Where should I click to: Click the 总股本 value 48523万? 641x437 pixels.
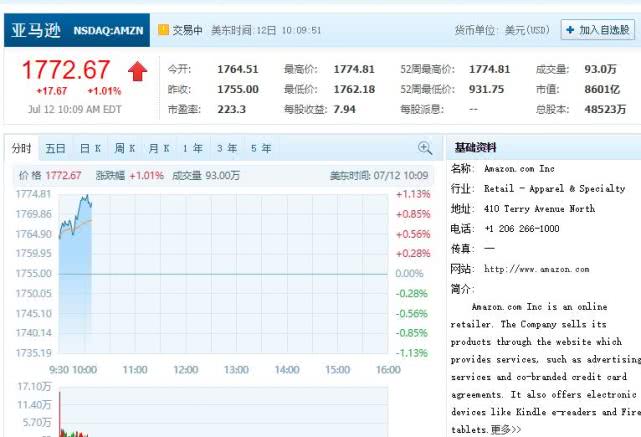[605, 109]
